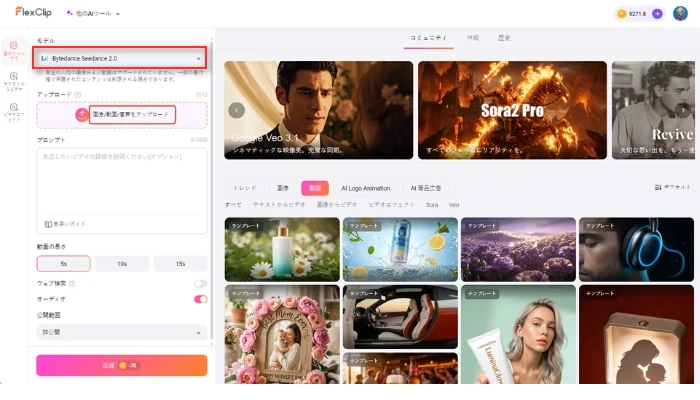
Task: Click the help icon next to ウェブ検索
Action: 72,283
